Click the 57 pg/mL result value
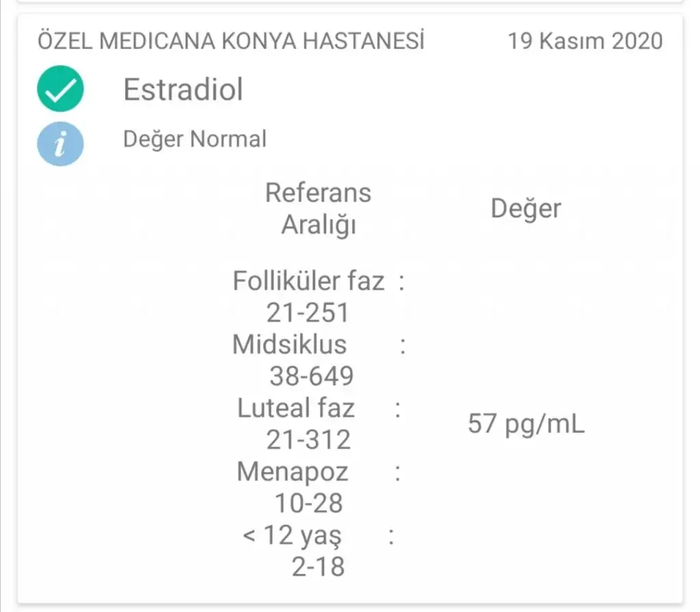 [526, 424]
